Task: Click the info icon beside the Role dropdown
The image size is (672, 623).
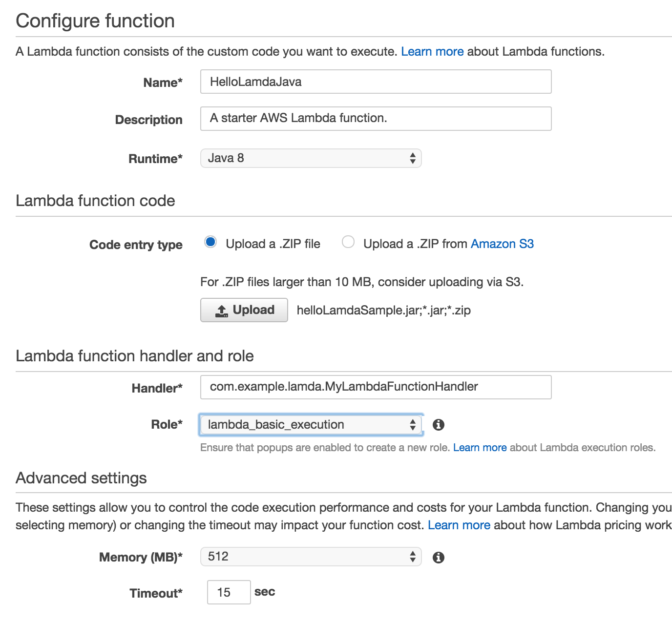Action: [439, 424]
